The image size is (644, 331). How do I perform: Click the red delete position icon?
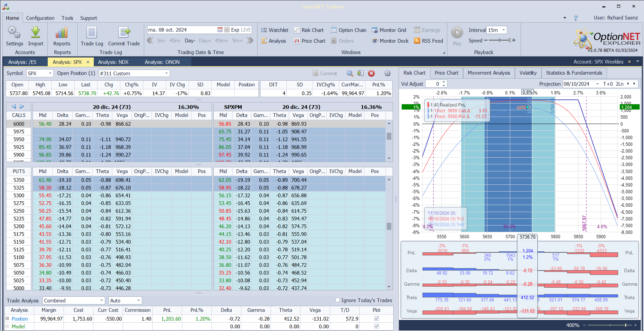pyautogui.click(x=371, y=73)
